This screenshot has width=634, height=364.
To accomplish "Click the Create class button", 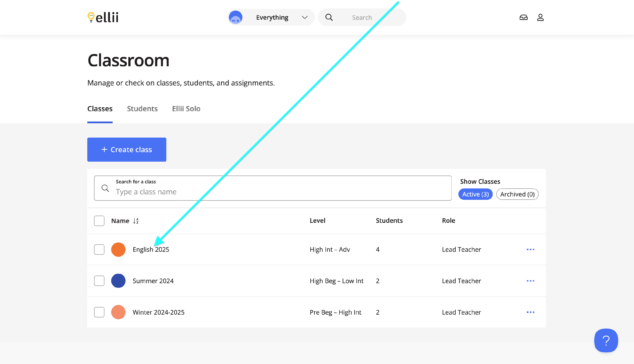I will (127, 149).
